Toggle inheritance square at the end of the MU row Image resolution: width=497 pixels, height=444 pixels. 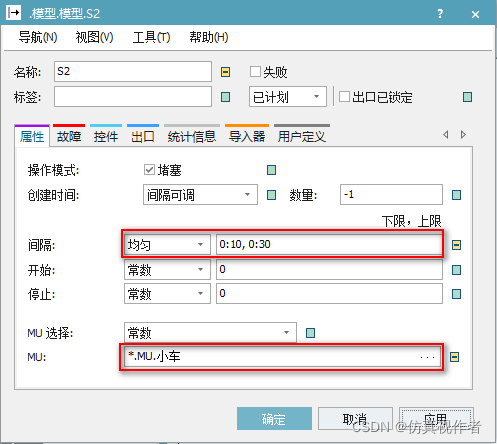pyautogui.click(x=454, y=357)
